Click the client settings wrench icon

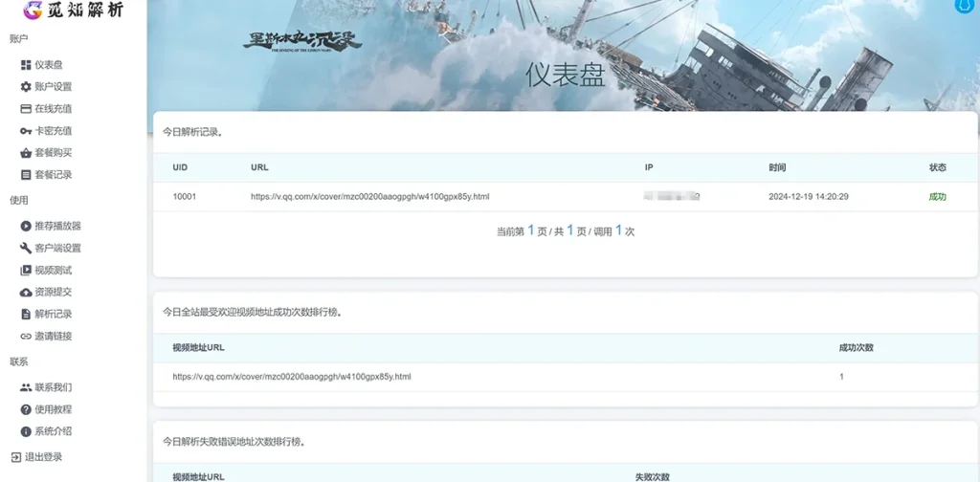(26, 249)
